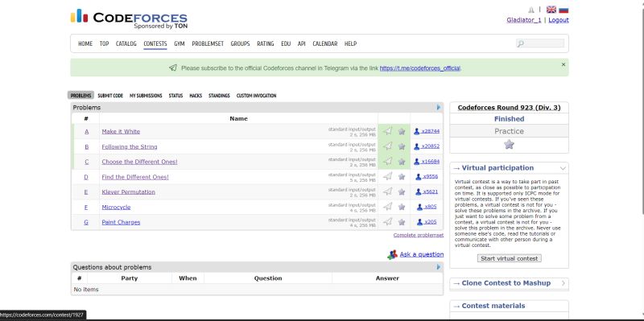Toggle the contest favorite star under Practice
This screenshot has width=644, height=321.
coord(509,145)
